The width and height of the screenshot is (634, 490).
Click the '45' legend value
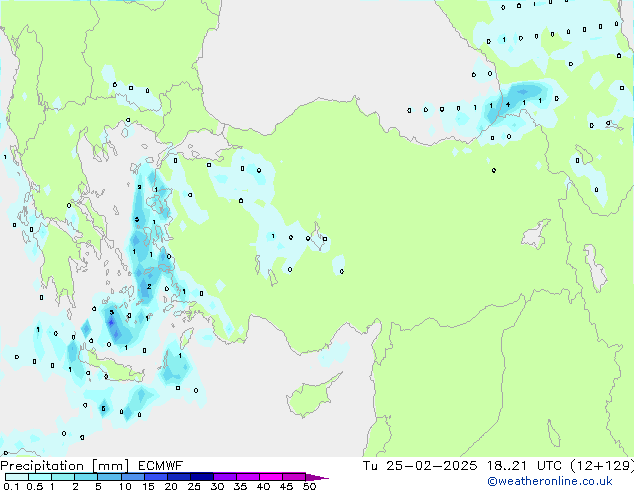point(286,486)
